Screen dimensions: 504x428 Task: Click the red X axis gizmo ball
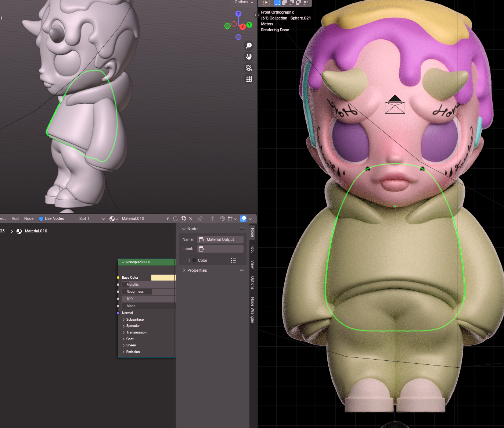tap(242, 27)
